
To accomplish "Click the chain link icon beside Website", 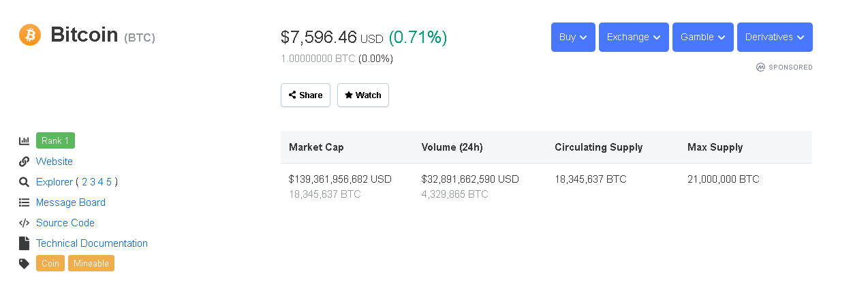I will point(25,162).
